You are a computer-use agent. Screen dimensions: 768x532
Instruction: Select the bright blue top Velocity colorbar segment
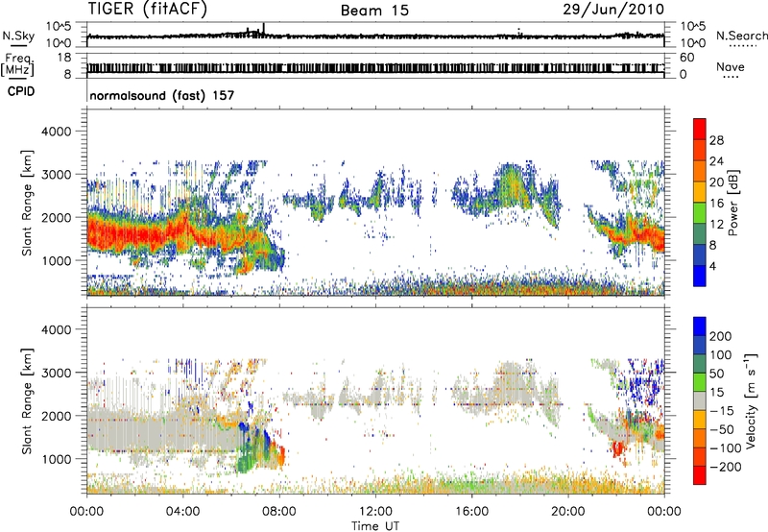pos(700,326)
